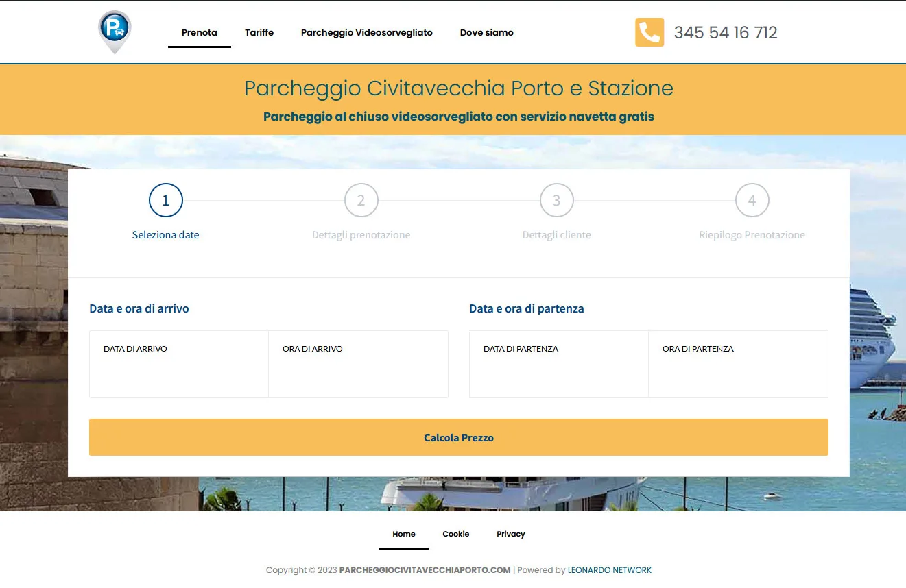Screen dimensions: 906x588
Task: Set the Ora di partenza time field
Action: (x=738, y=364)
